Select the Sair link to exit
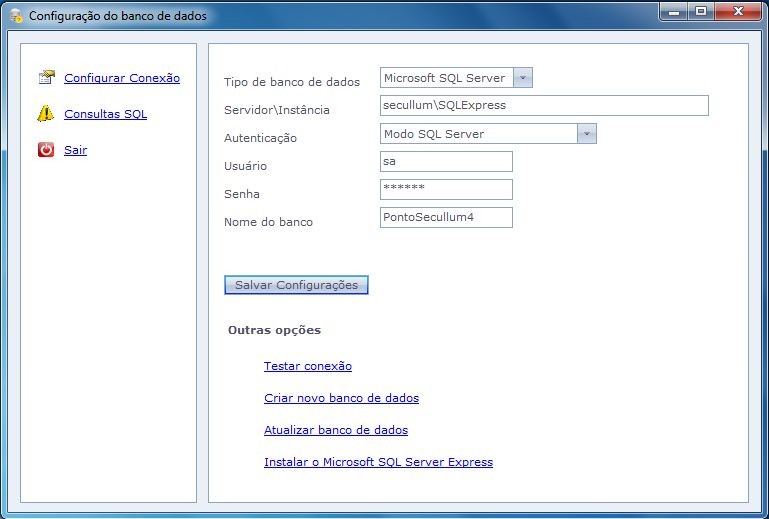 75,150
